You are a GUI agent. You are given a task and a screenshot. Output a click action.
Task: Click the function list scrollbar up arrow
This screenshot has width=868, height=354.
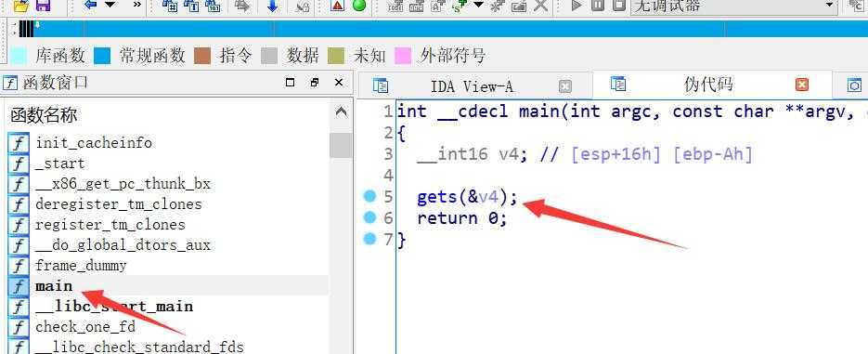(x=342, y=112)
